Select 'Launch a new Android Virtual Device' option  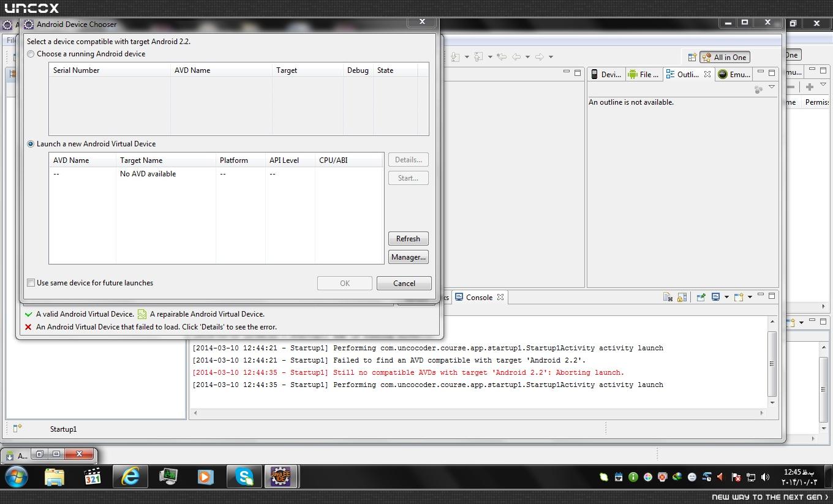click(31, 144)
